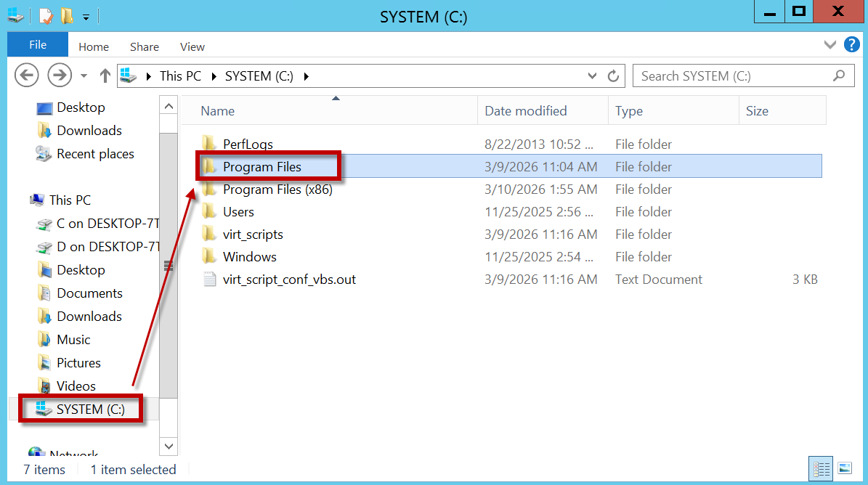Screen dimensions: 868x485
Task: Refresh the current folder view
Action: 613,76
